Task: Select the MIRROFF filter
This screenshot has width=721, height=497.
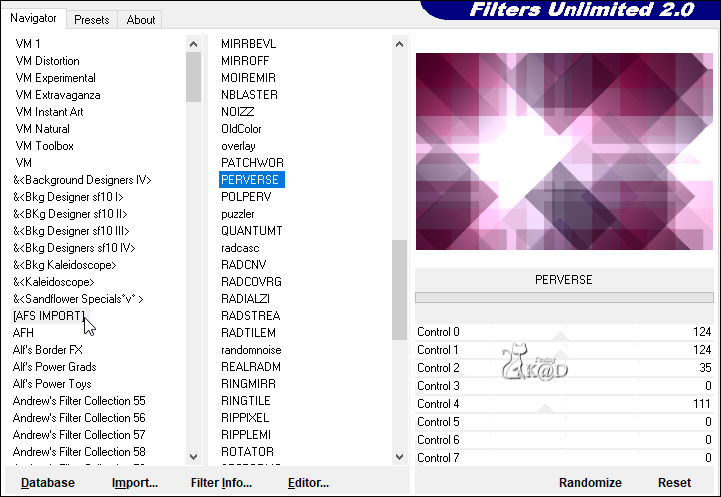Action: 245,61
